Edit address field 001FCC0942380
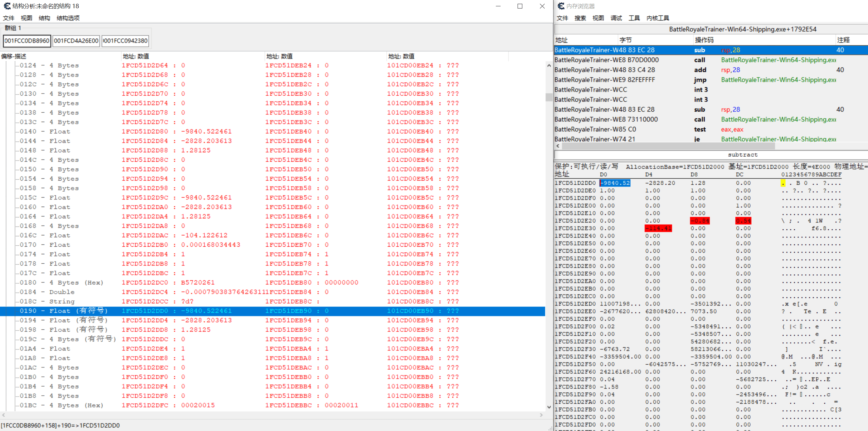 pyautogui.click(x=125, y=41)
